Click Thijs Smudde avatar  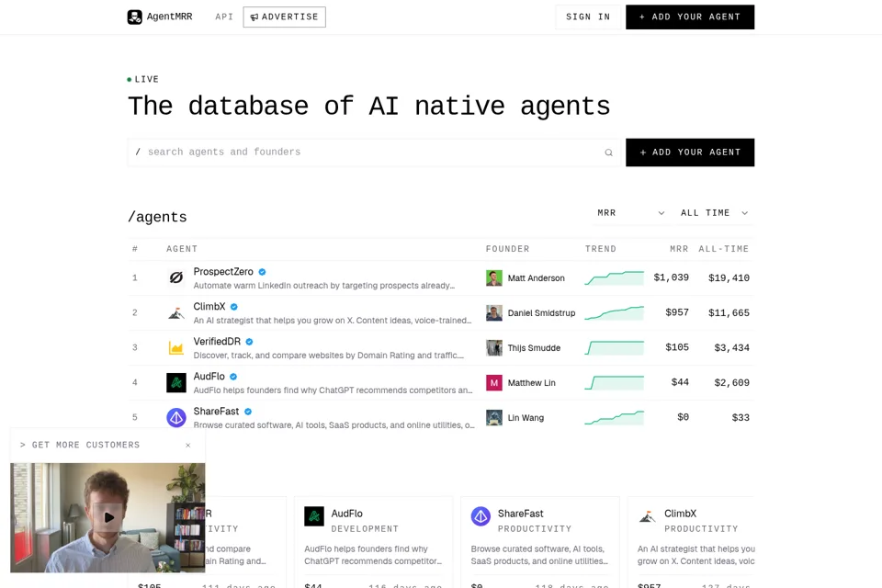494,347
